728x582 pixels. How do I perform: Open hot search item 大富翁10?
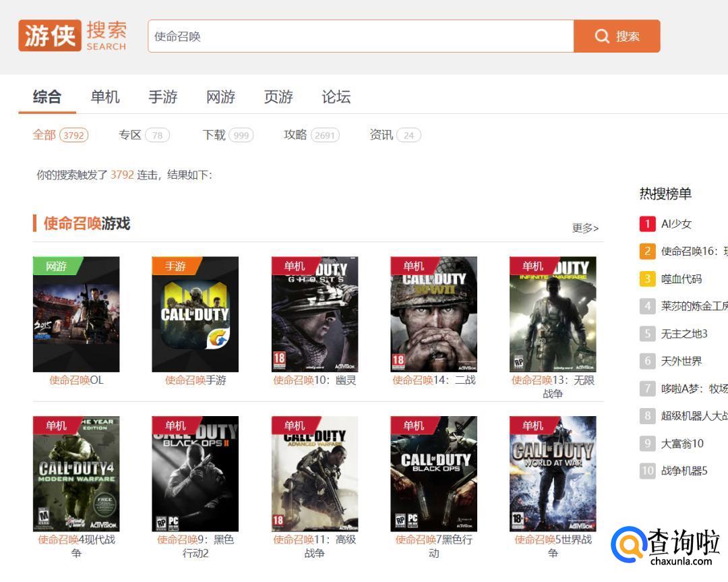[682, 443]
